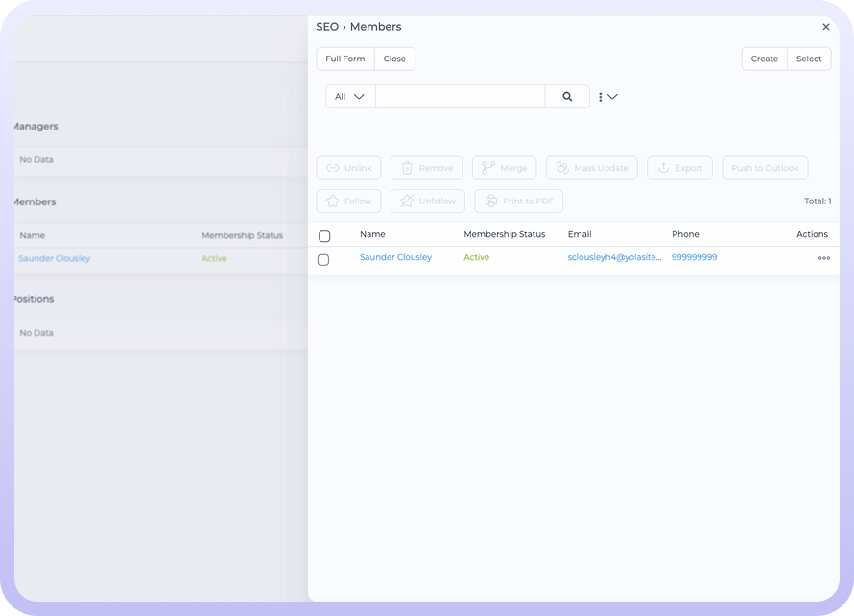Tick the select-all checkbox in table header
The height and width of the screenshot is (616, 854).
pos(324,236)
